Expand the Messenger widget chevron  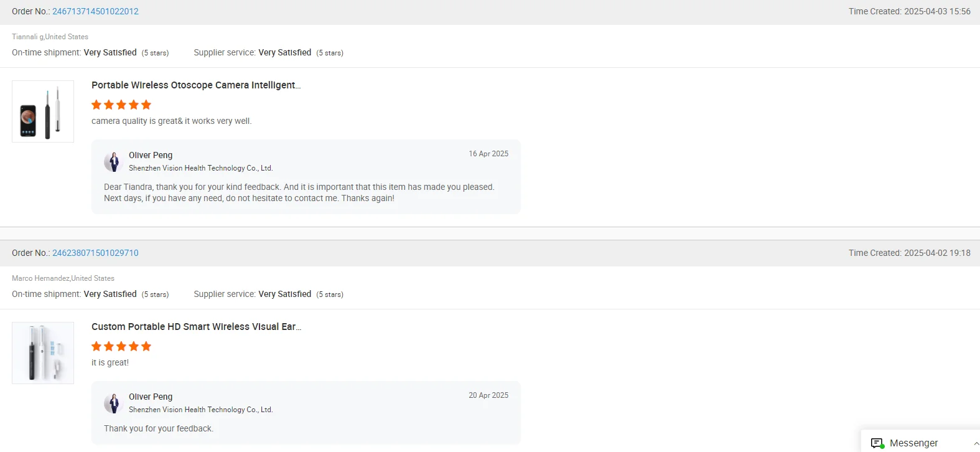tap(976, 443)
